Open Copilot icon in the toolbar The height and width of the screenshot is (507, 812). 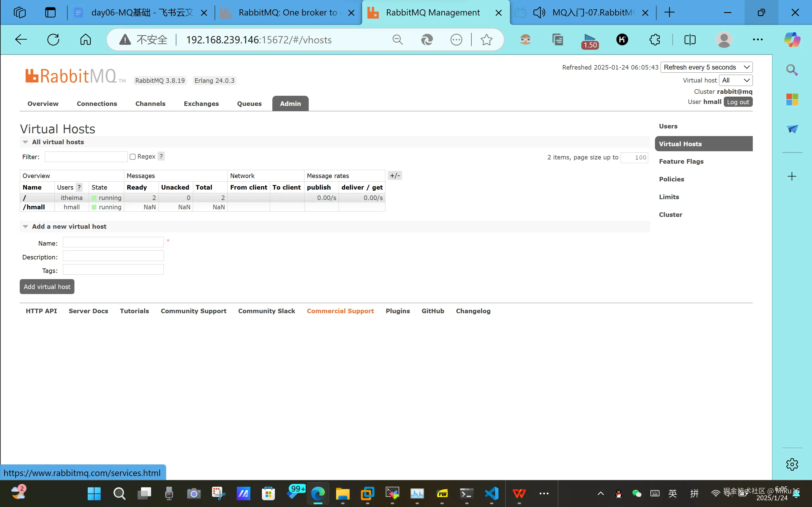point(792,39)
